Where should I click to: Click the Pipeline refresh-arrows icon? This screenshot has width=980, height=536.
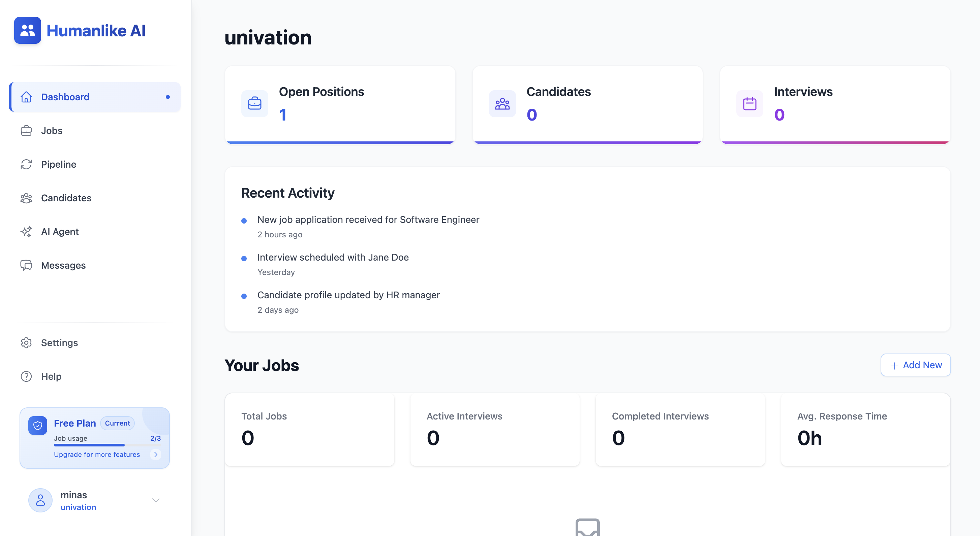[26, 164]
